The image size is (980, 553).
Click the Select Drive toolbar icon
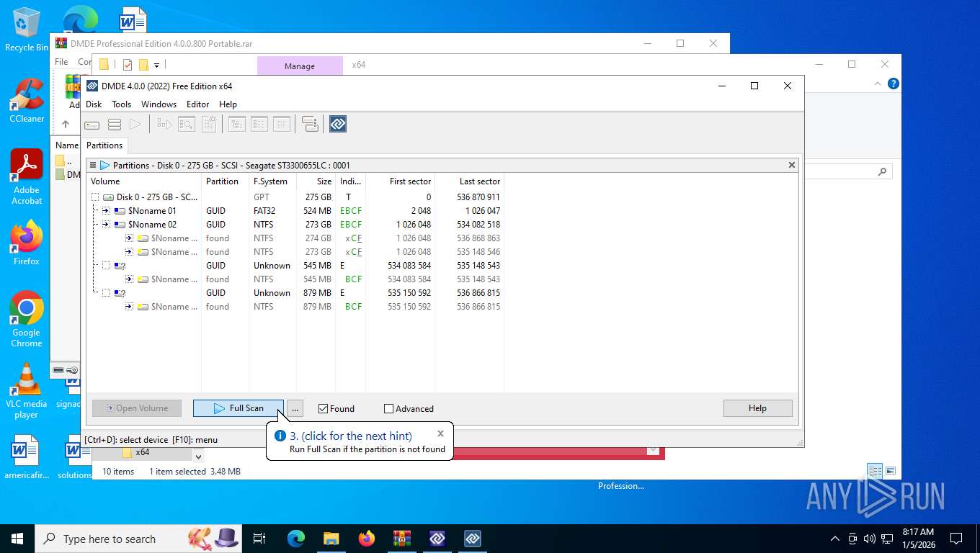[92, 125]
